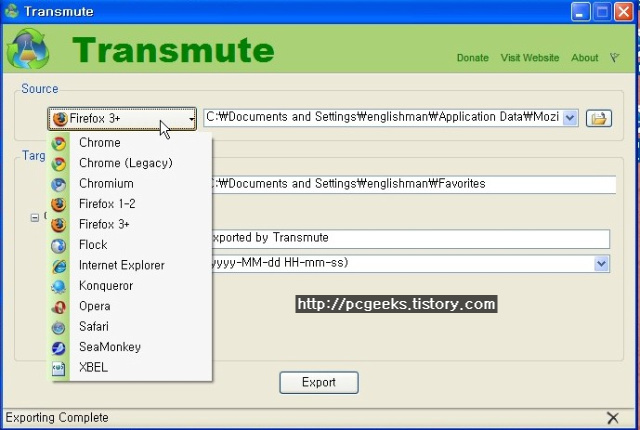Screen dimensions: 640x430
Task: Open the browse folder button for source
Action: [x=599, y=118]
